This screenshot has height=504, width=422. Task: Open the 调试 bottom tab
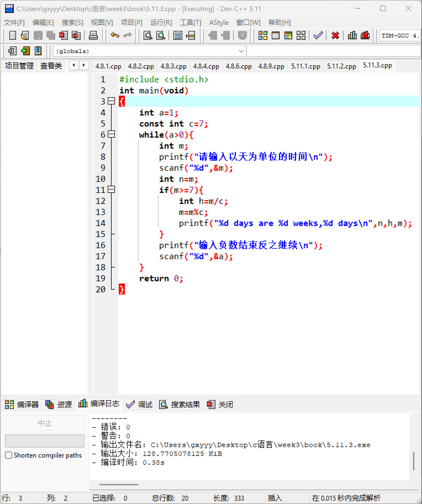(x=139, y=405)
